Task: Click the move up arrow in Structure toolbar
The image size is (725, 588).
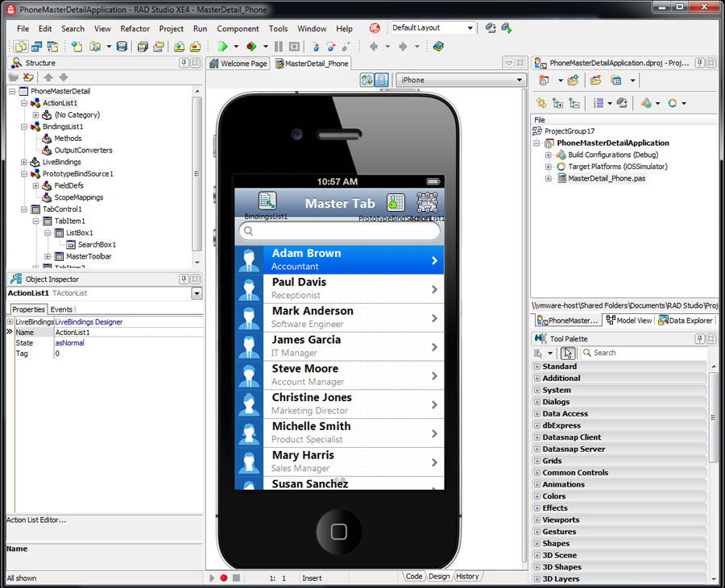Action: (x=48, y=77)
